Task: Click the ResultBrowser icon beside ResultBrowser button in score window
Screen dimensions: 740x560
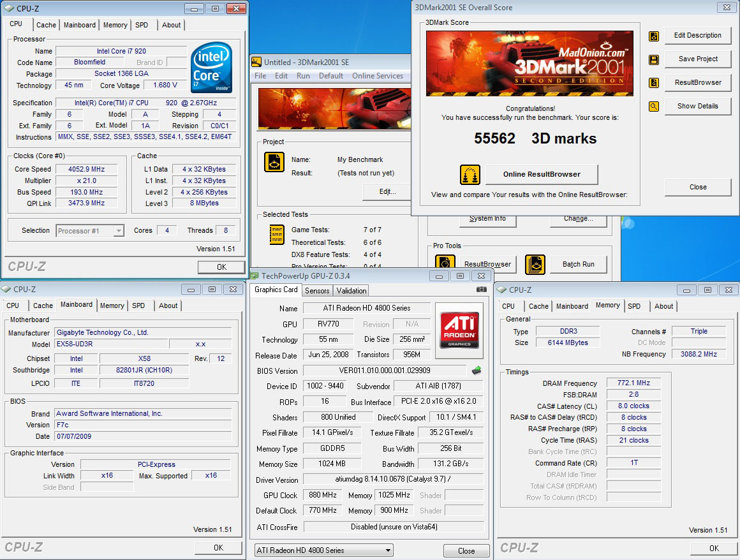Action: (654, 83)
